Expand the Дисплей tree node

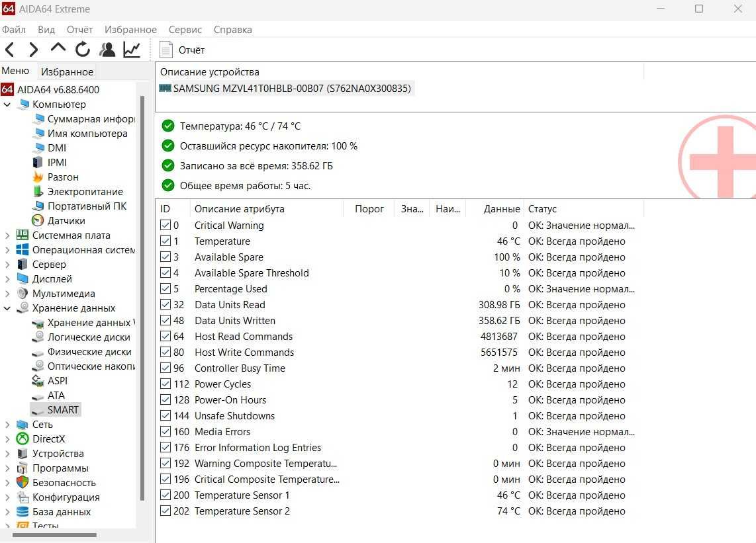coord(7,279)
